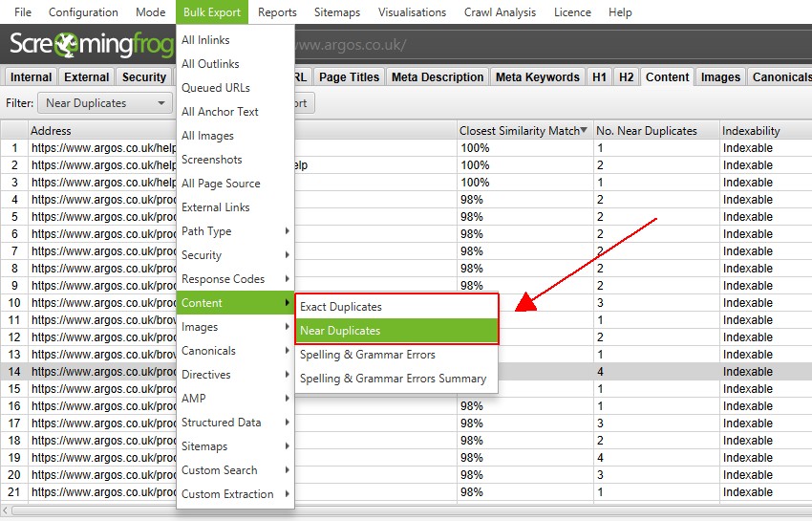Open the File menu
Image resolution: width=812 pixels, height=521 pixels.
(x=23, y=11)
